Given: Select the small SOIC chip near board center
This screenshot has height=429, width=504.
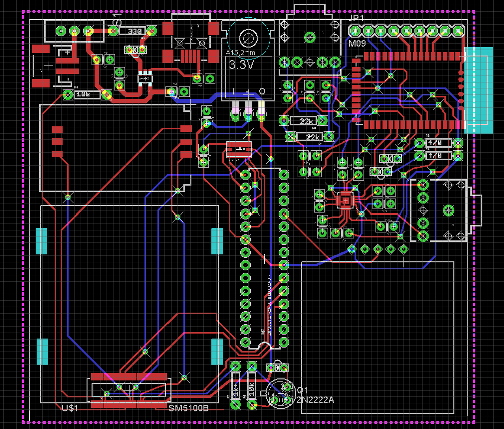Looking at the screenshot, I should [x=239, y=149].
